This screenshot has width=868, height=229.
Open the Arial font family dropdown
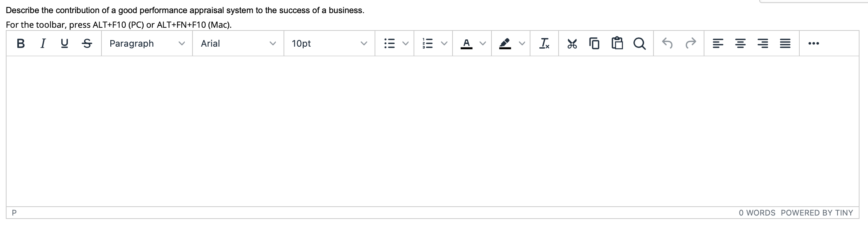238,44
